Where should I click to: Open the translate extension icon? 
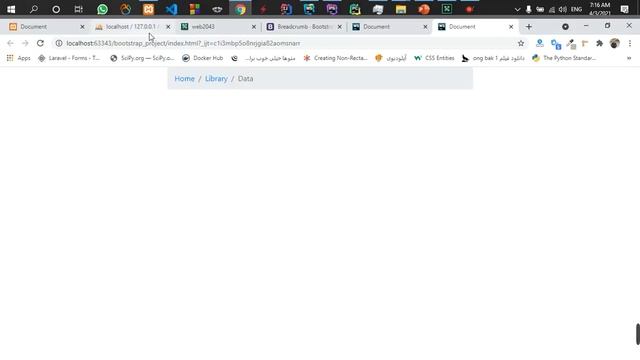click(x=556, y=44)
